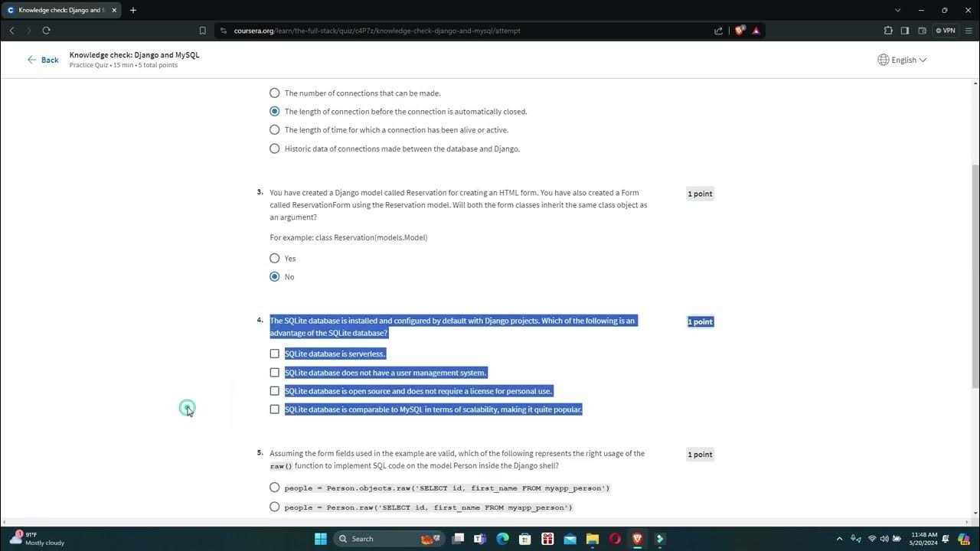Switch to Brave browser taskbar icon

[x=637, y=539]
